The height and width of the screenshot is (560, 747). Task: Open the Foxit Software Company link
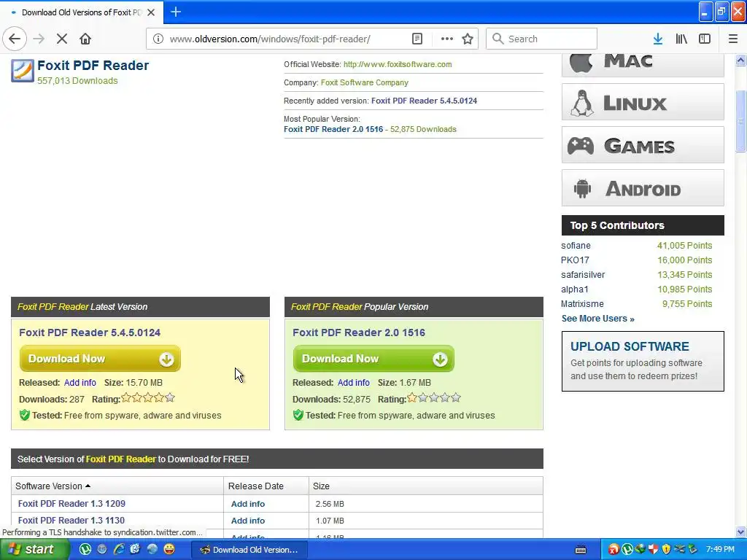365,82
